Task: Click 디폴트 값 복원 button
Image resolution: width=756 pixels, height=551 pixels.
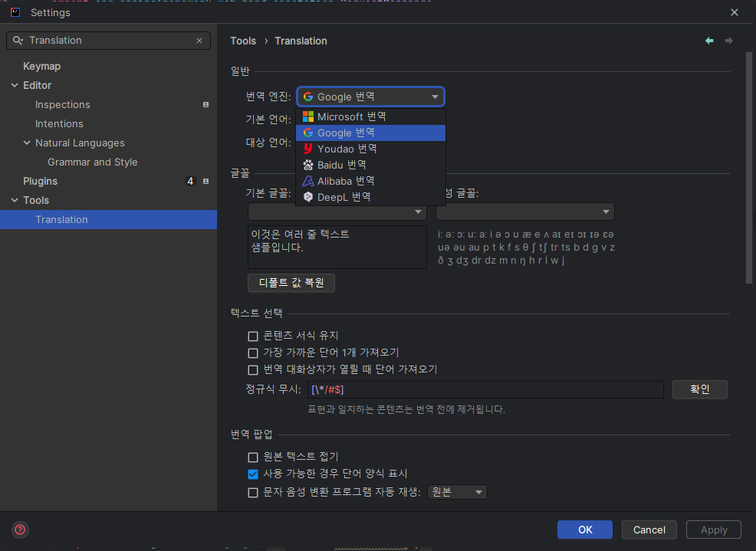Action: 291,283
